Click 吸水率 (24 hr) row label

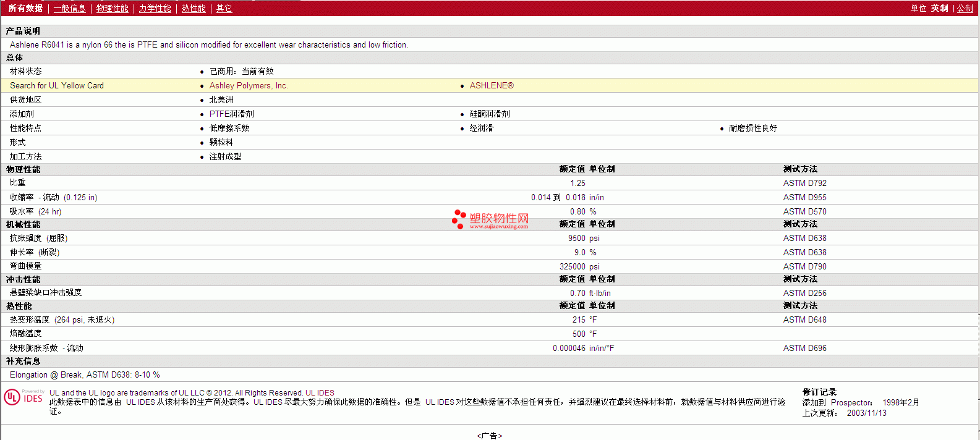pos(35,212)
